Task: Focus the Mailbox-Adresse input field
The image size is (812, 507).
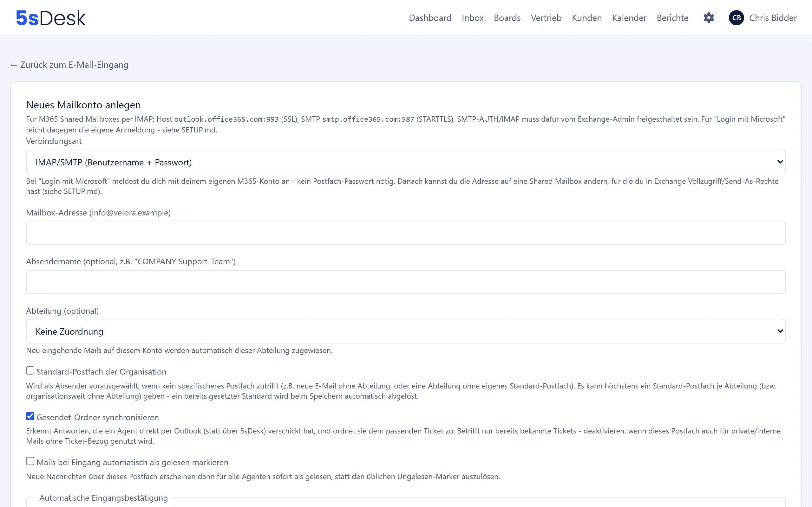Action: [406, 232]
